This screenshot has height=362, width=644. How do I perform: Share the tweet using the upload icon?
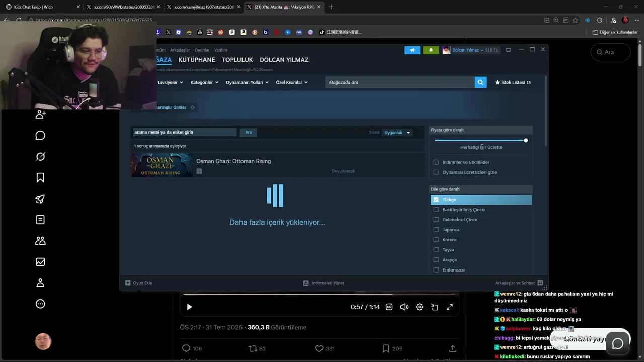coord(452,348)
